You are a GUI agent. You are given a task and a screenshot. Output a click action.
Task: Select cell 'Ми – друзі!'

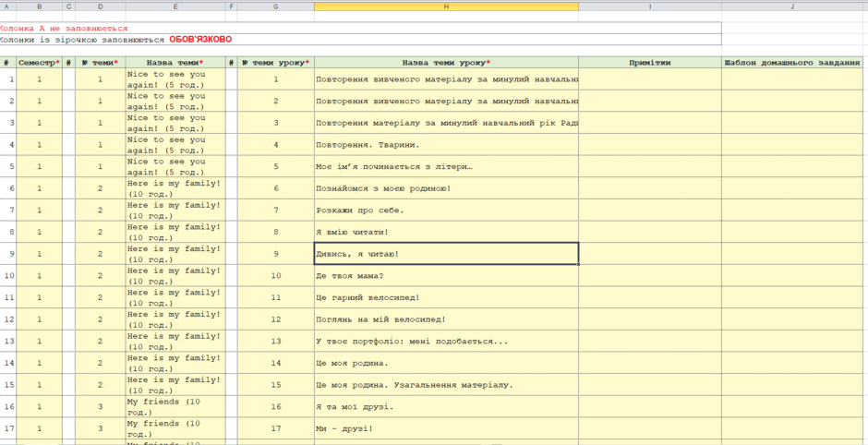click(446, 428)
